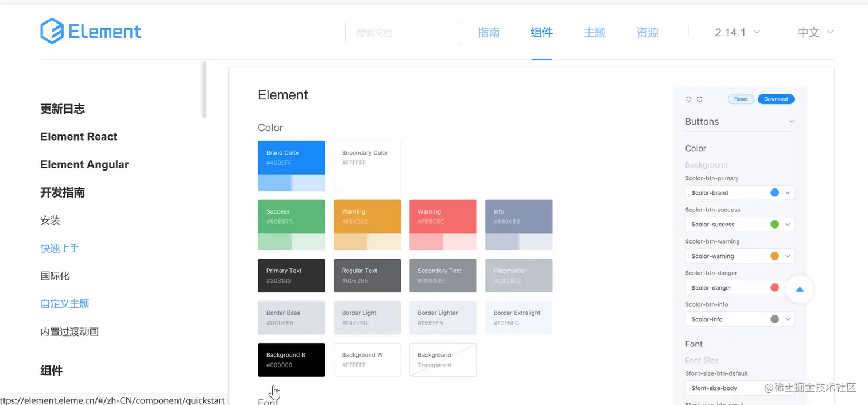Image resolution: width=868 pixels, height=405 pixels.
Task: Open the 组件 nav tab
Action: click(541, 33)
